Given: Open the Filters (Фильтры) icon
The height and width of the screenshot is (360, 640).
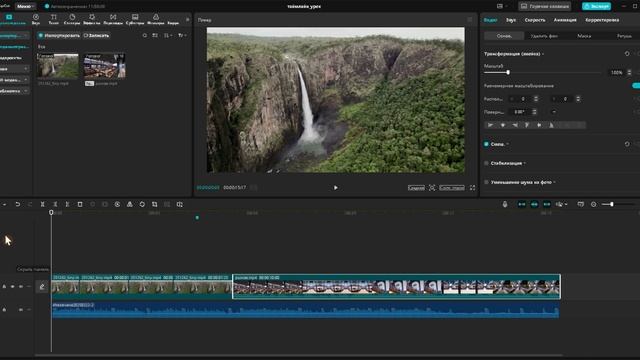Looking at the screenshot, I should point(156,17).
